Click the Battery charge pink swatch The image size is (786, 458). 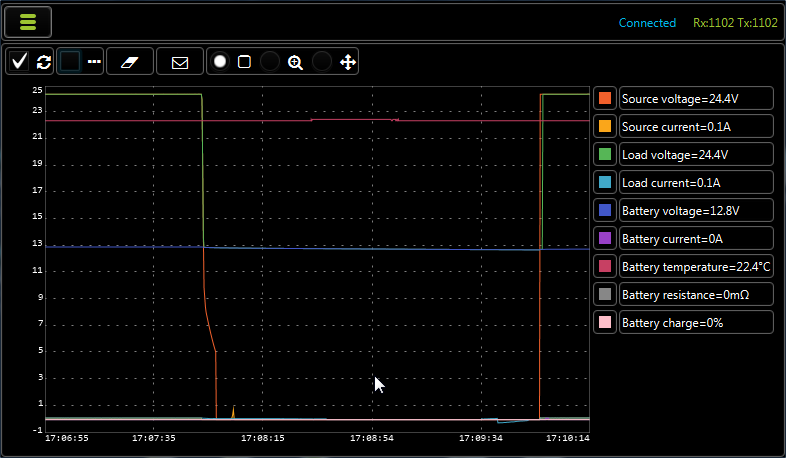tap(604, 322)
